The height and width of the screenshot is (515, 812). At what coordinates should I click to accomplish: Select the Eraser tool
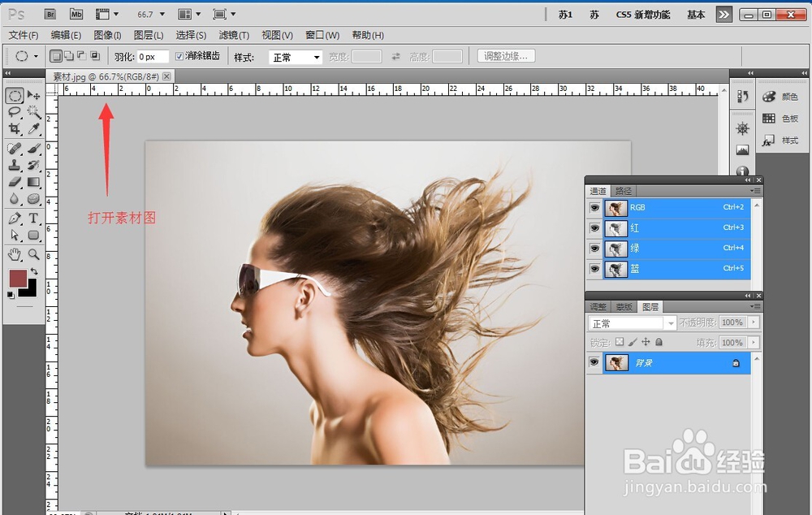[15, 182]
